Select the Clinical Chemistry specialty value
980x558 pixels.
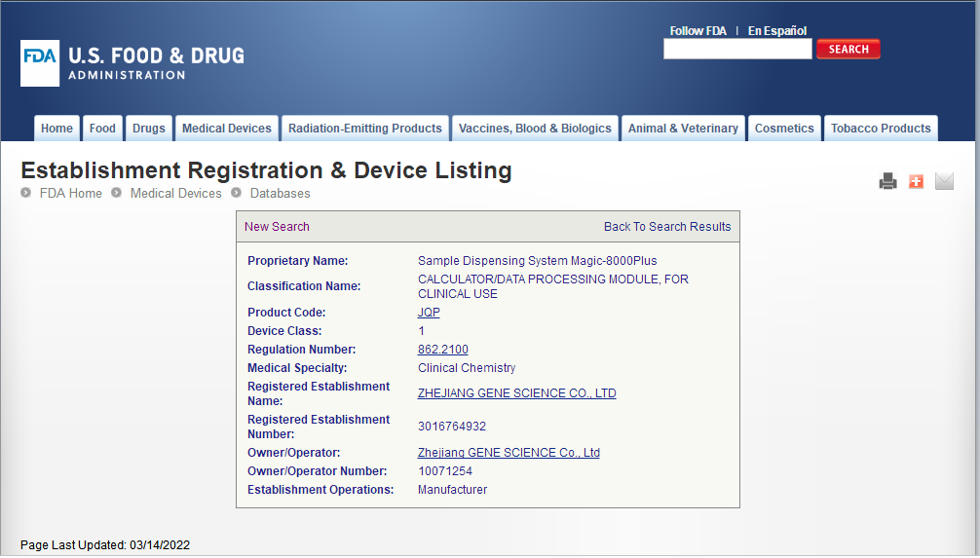pos(467,368)
